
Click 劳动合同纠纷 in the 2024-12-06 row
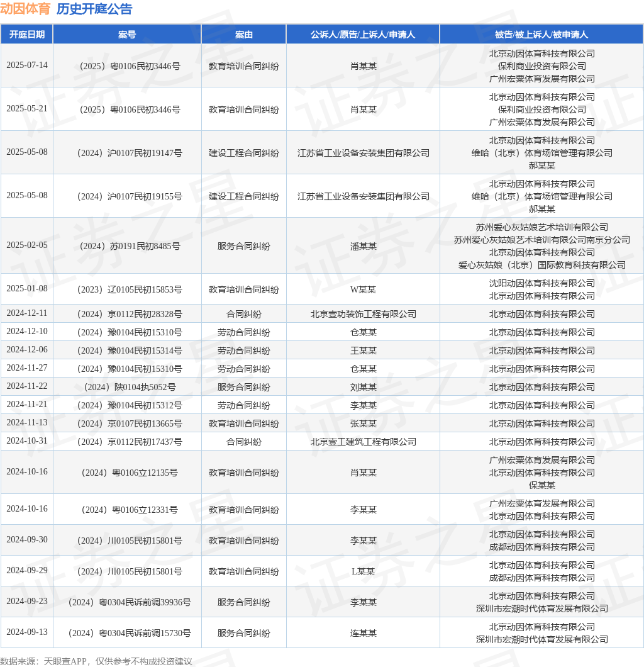point(243,350)
